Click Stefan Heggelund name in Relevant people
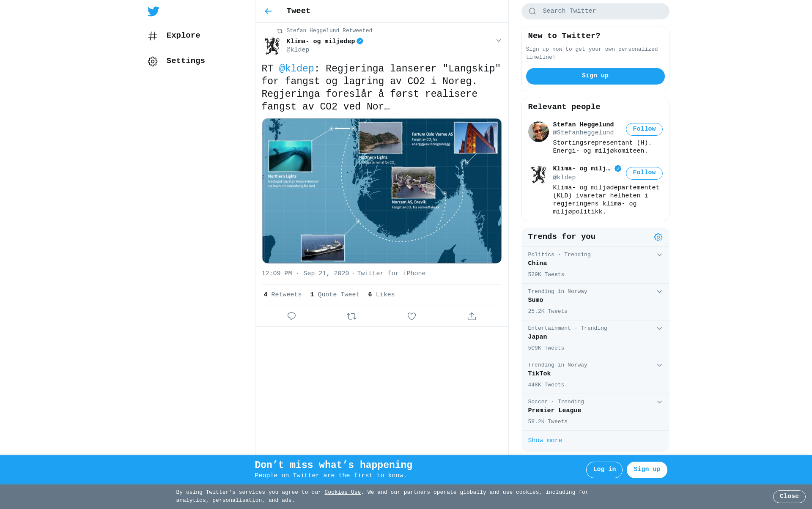 click(583, 125)
